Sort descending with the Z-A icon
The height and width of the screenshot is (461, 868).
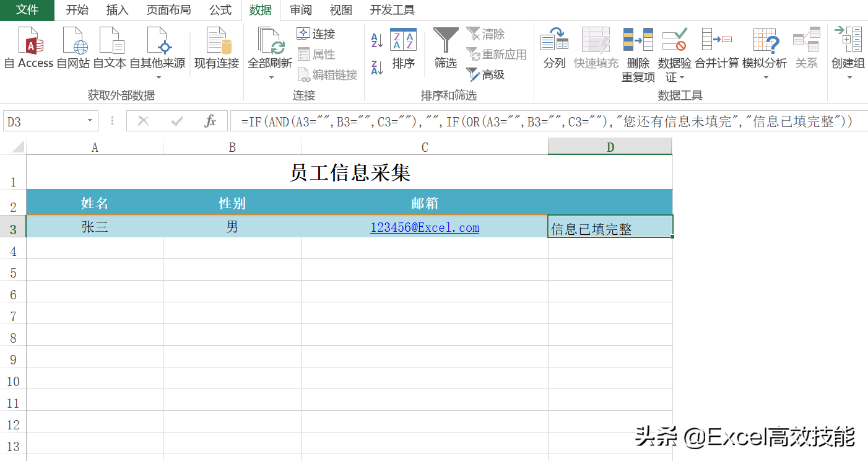point(377,68)
